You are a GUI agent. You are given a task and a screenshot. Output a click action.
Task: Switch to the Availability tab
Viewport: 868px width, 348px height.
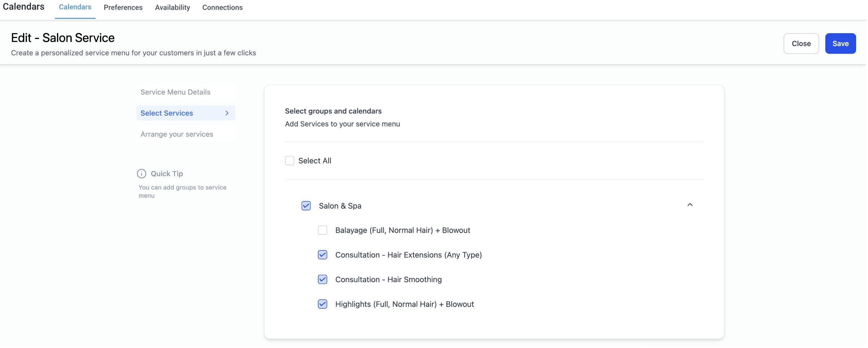pos(172,8)
